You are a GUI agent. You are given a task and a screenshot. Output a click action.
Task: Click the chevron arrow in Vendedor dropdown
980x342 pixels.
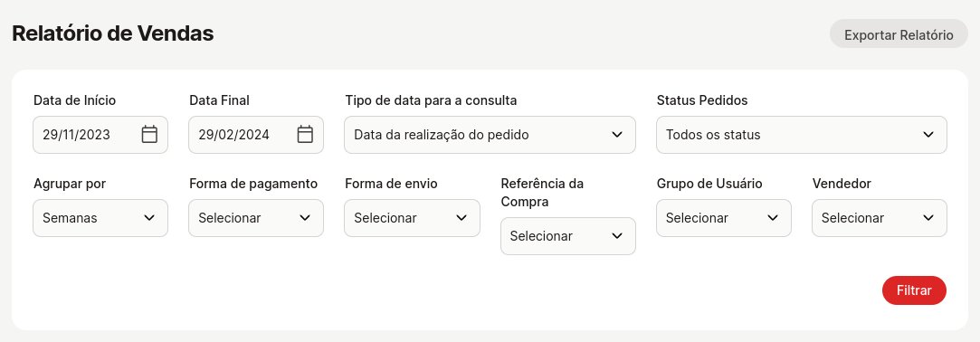(x=928, y=217)
